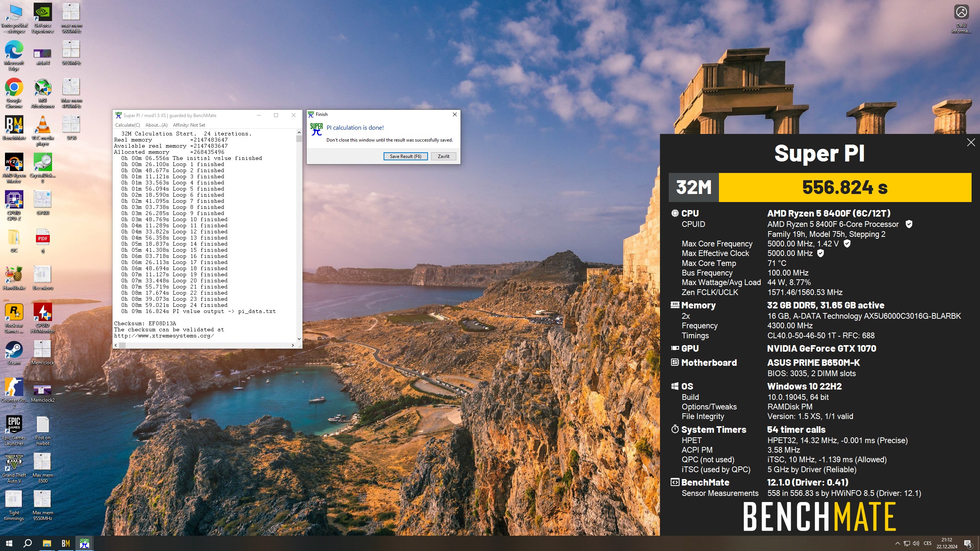Select the 'Tight timmings' screenshot file

[x=14, y=505]
